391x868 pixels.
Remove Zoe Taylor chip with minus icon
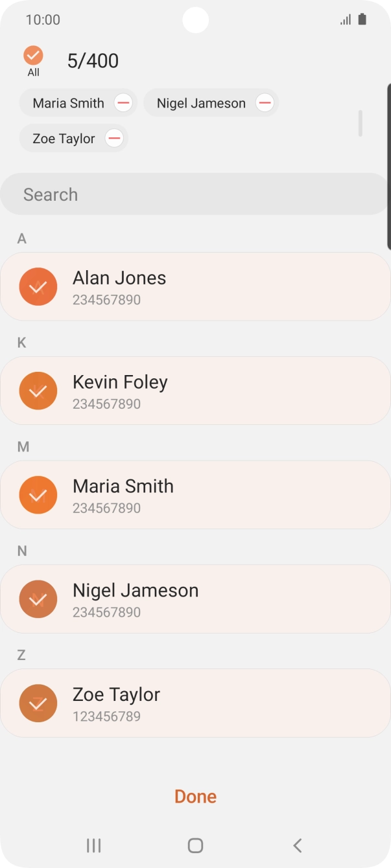tap(114, 139)
